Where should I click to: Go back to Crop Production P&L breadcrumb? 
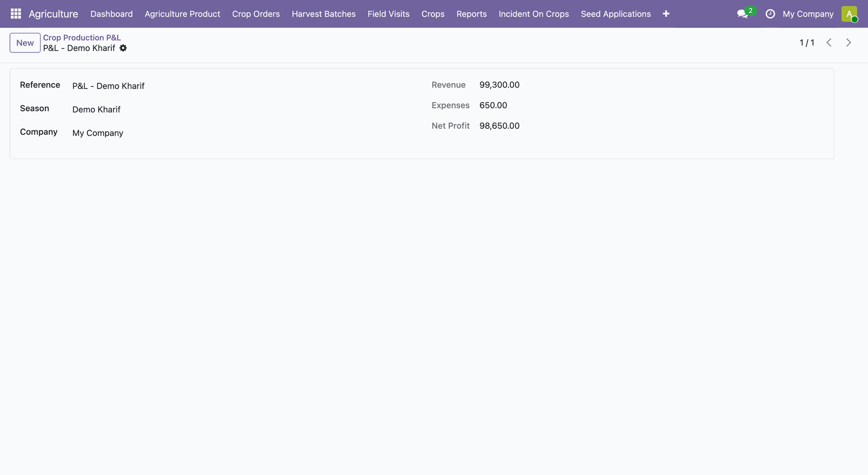[82, 38]
